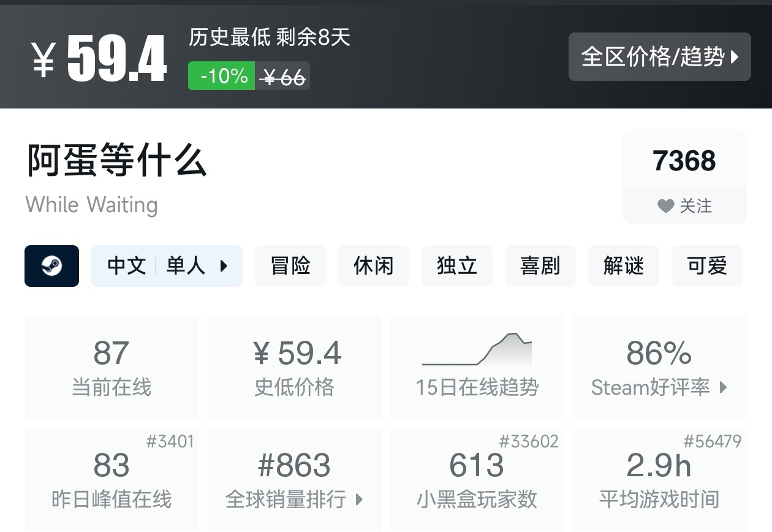Open the 平均游戏时间 2.9h card
The width and height of the screenshot is (772, 532).
[x=659, y=479]
